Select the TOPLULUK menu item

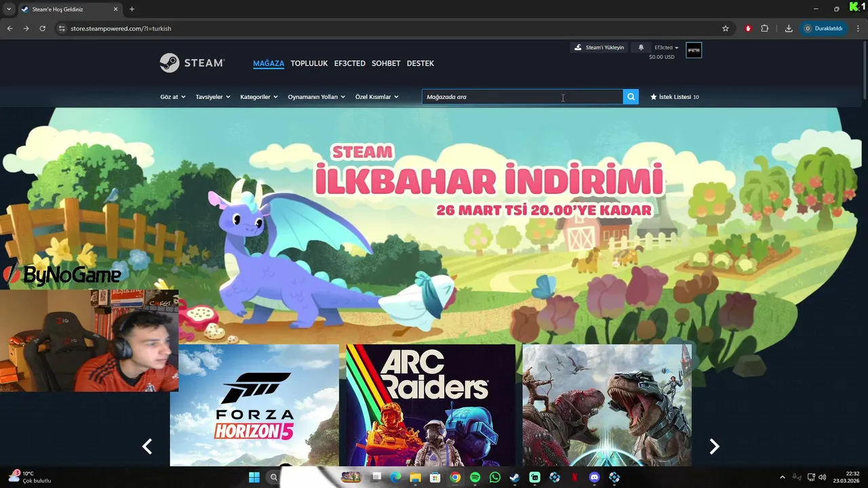coord(309,63)
